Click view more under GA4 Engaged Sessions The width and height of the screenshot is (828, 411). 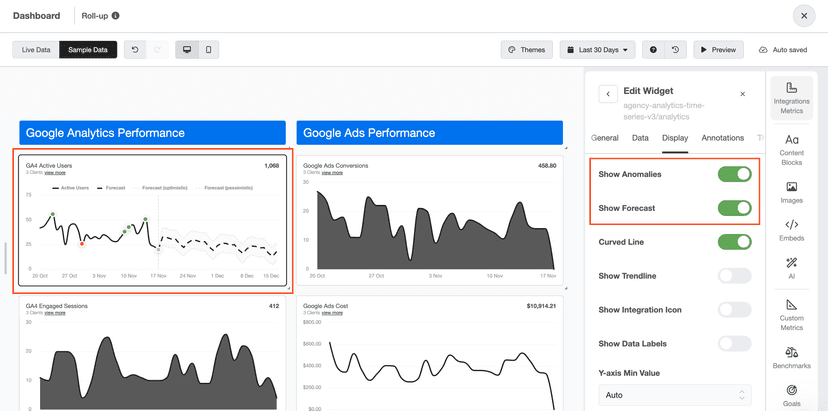point(55,313)
